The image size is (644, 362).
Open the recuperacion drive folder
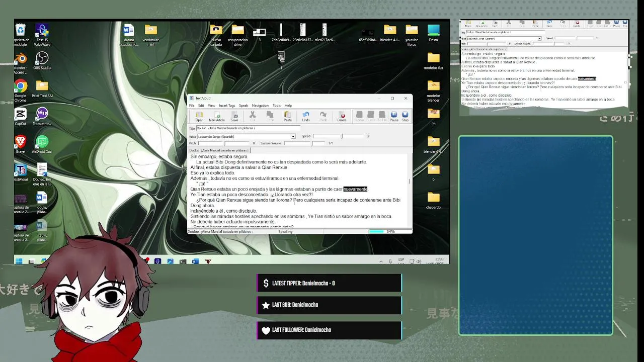(x=238, y=35)
